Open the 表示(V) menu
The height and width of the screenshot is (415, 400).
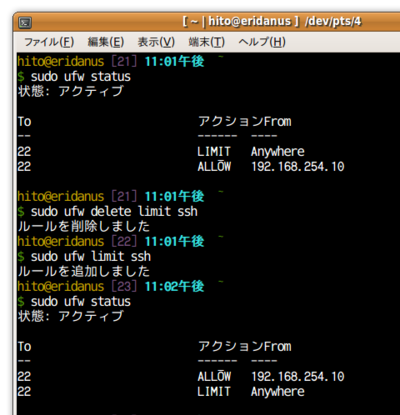pos(156,42)
